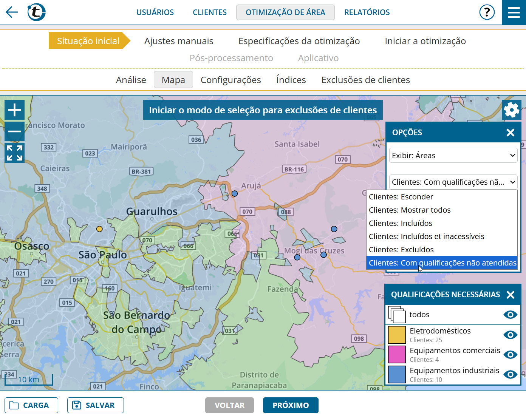526x420 pixels.
Task: Open the Relatórios menu
Action: (367, 12)
